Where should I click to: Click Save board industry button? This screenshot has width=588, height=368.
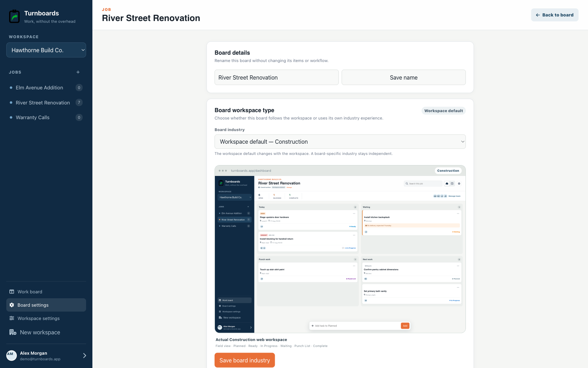(x=245, y=360)
